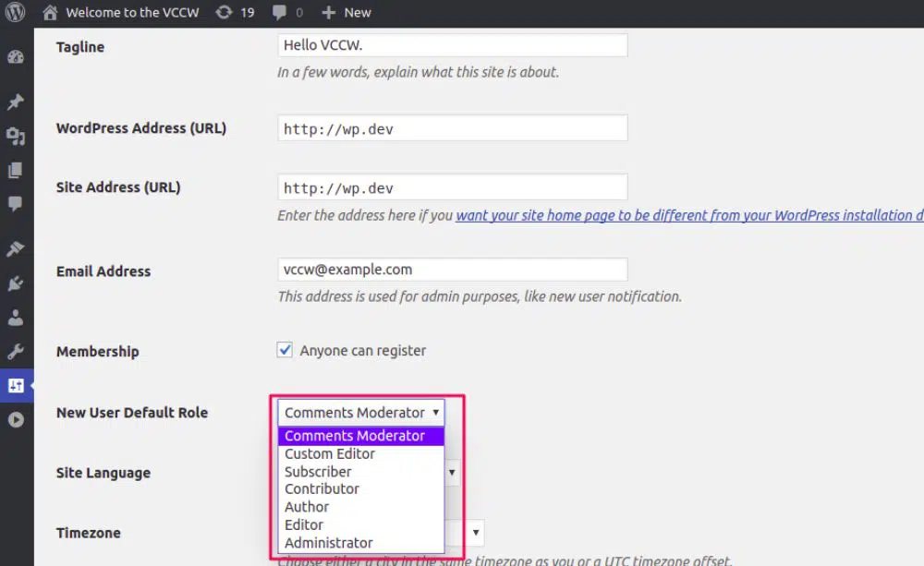Click the home icon beside the site name

pos(50,13)
